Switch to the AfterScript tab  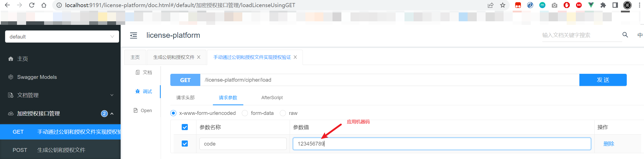[272, 98]
